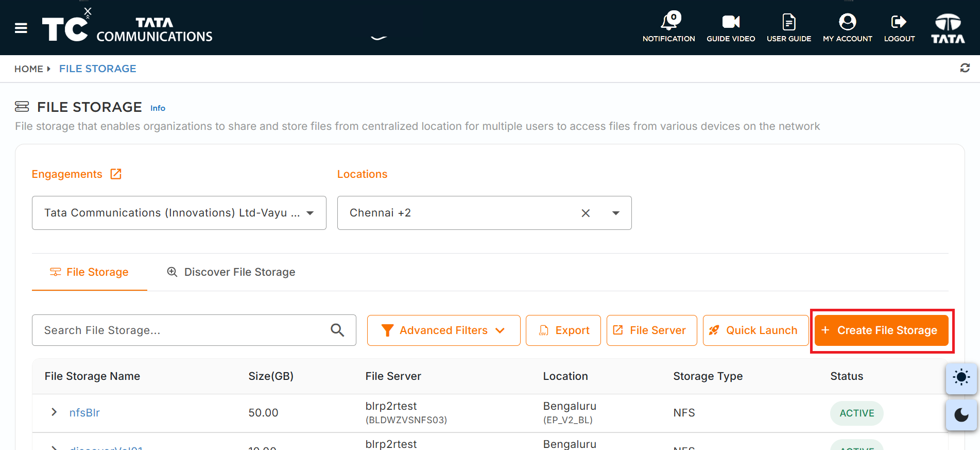
Task: Open the File Server button
Action: [652, 330]
